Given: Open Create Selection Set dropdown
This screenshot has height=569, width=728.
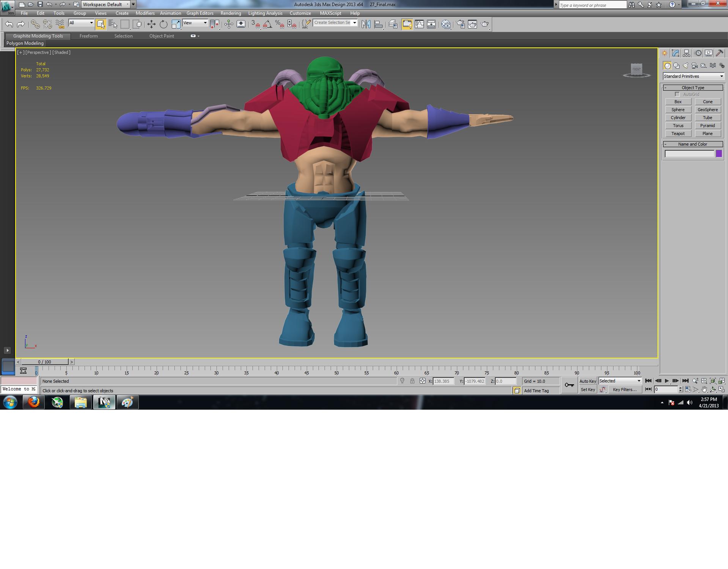Looking at the screenshot, I should click(335, 23).
